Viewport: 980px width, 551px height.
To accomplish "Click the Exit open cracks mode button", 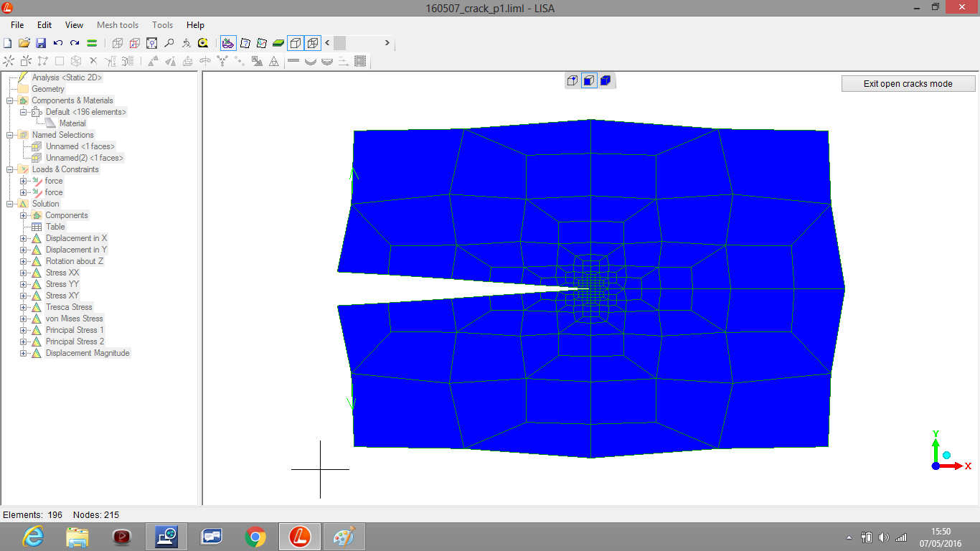I will coord(908,84).
